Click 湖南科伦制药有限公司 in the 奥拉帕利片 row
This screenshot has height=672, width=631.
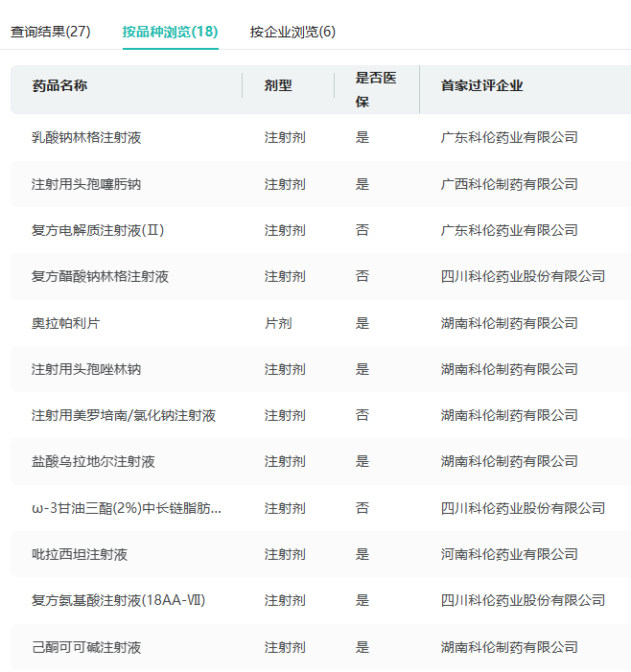(509, 323)
